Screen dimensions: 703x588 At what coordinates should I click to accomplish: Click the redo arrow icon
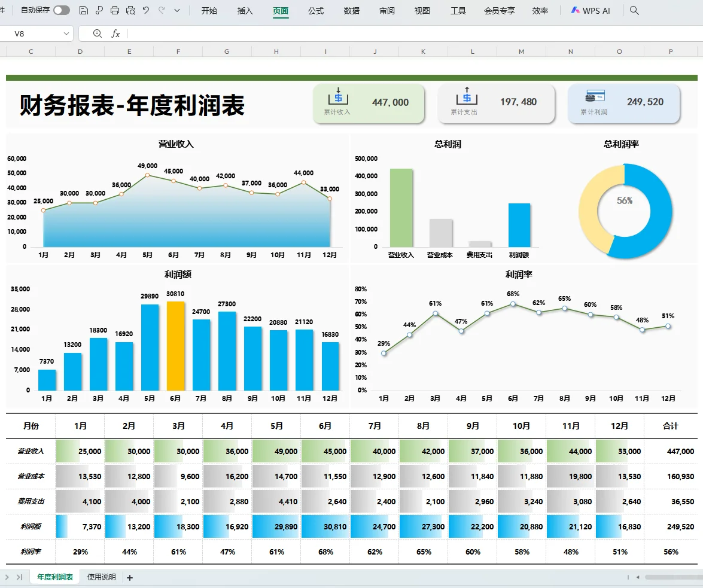tap(162, 10)
